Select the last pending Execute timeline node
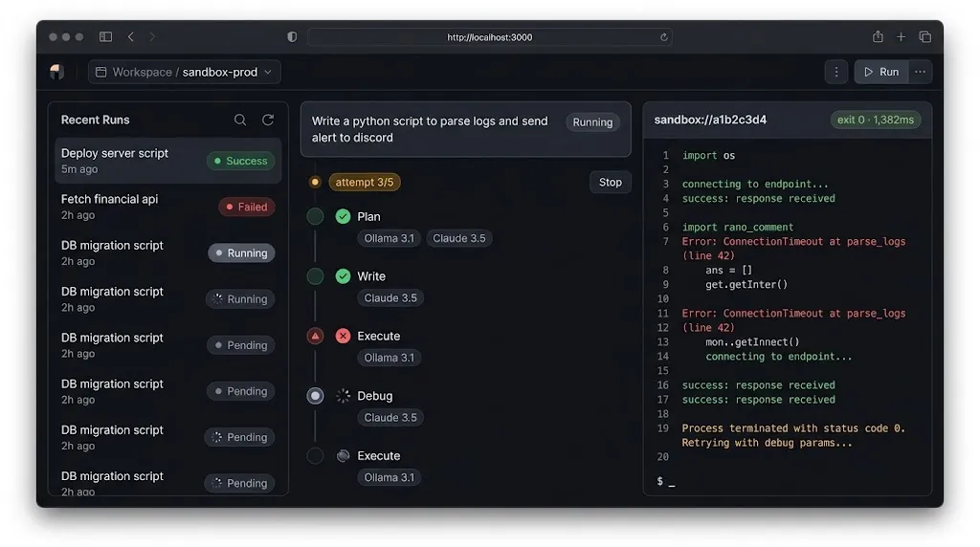The height and width of the screenshot is (547, 980). click(315, 456)
